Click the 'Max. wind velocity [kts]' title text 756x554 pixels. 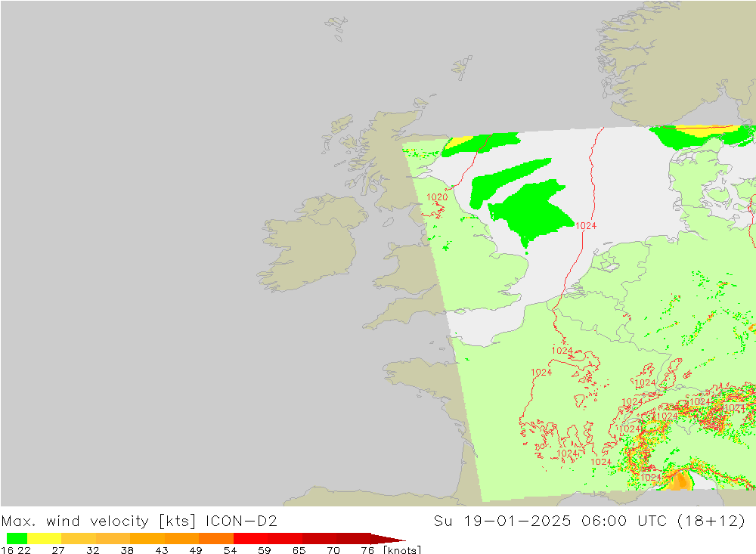click(98, 522)
